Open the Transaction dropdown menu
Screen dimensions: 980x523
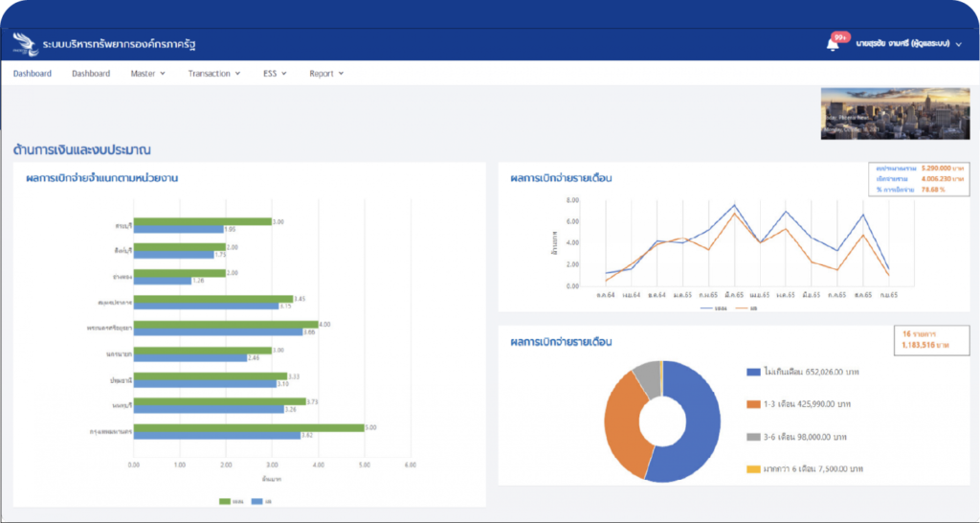point(213,74)
